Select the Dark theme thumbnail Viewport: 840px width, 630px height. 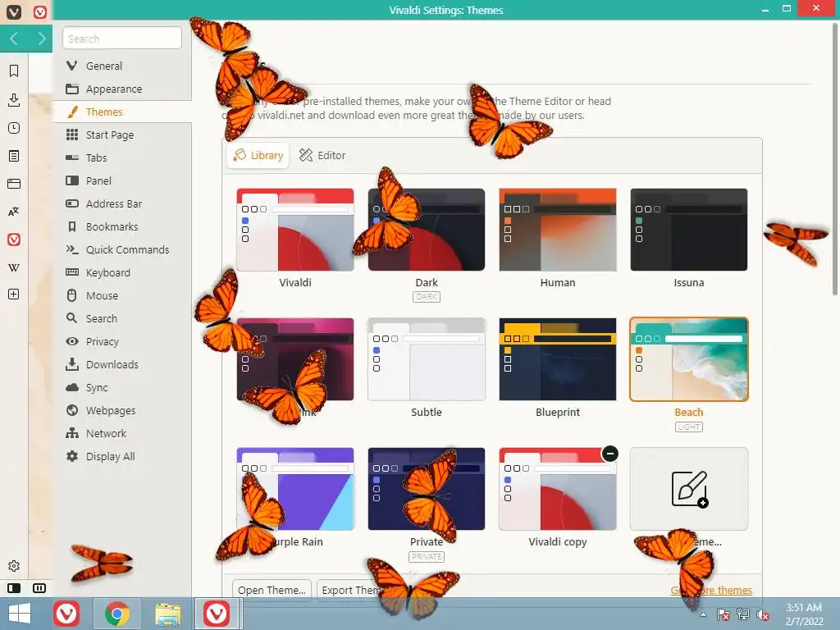click(x=427, y=230)
